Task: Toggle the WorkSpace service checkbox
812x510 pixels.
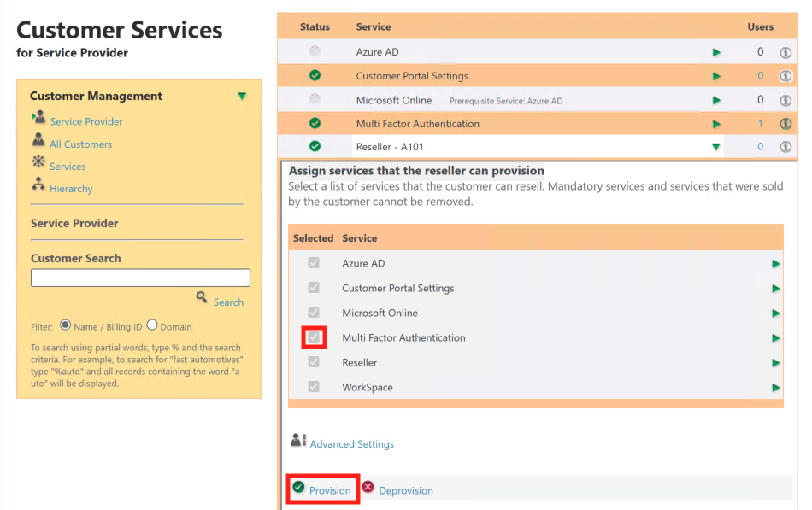Action: (x=314, y=387)
